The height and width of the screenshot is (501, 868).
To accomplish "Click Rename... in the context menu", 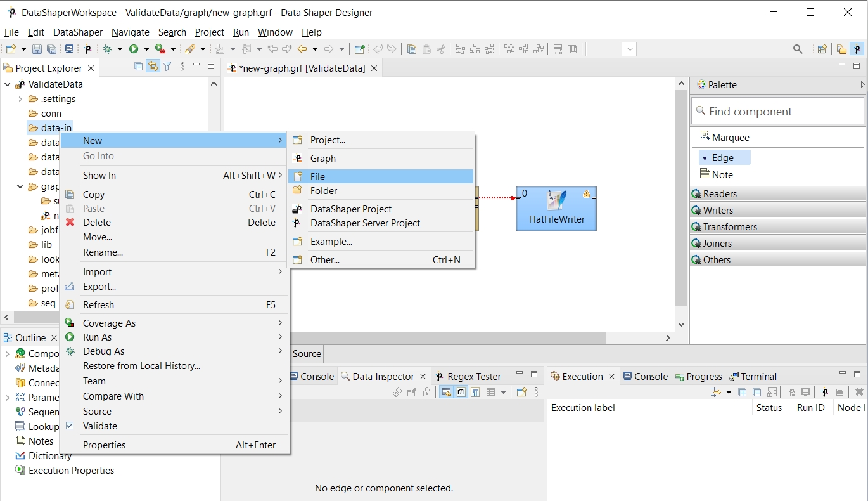I will click(x=175, y=252).
